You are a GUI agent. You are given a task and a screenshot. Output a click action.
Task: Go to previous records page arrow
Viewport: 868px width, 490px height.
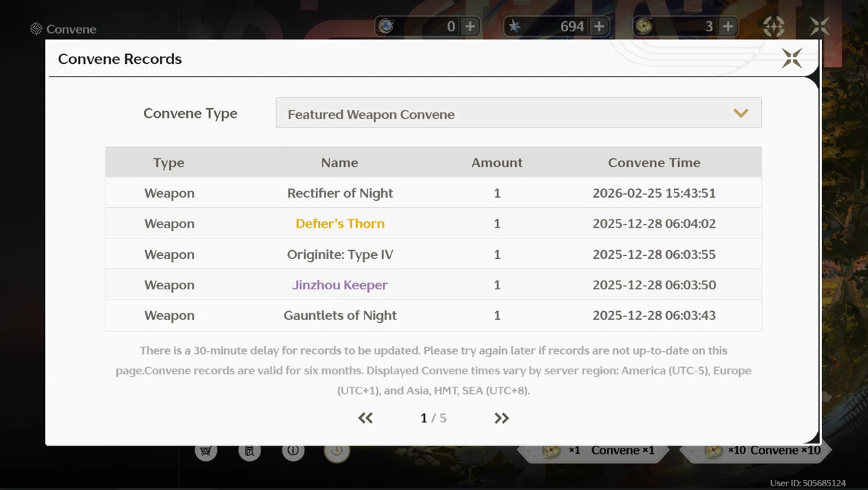coord(365,418)
